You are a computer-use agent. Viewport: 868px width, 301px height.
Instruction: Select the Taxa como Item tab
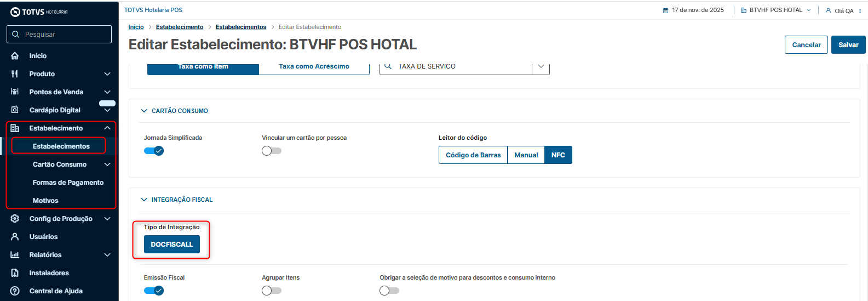pyautogui.click(x=203, y=67)
